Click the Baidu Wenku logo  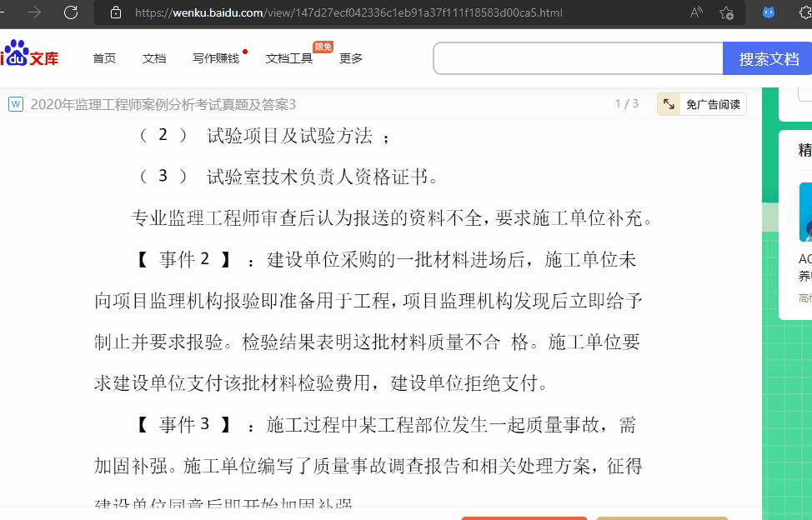[30, 56]
